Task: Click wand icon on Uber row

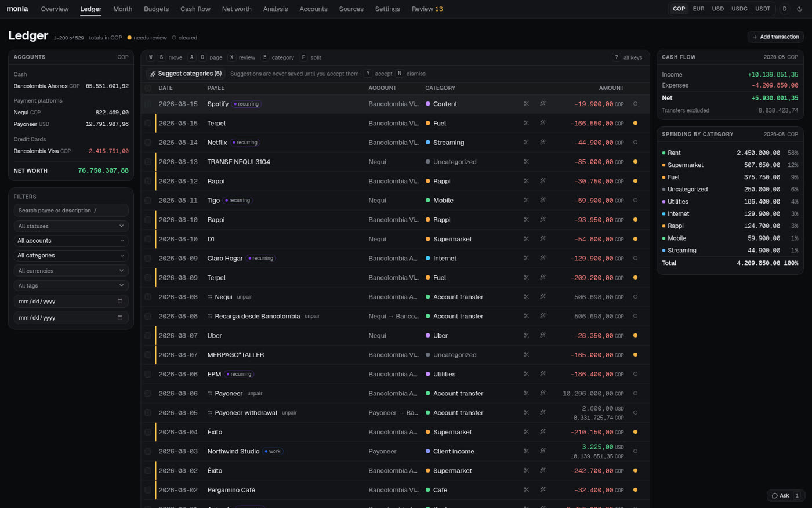Action: pyautogui.click(x=543, y=336)
